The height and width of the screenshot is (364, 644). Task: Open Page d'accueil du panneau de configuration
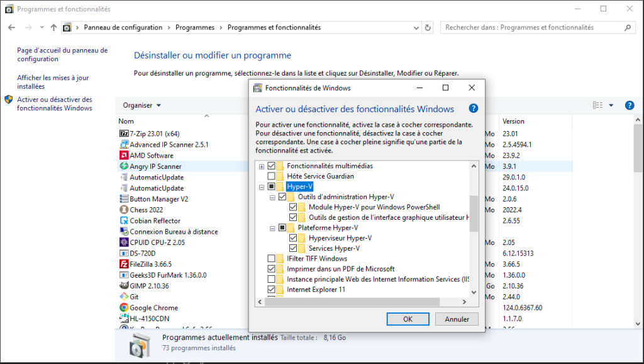point(62,54)
